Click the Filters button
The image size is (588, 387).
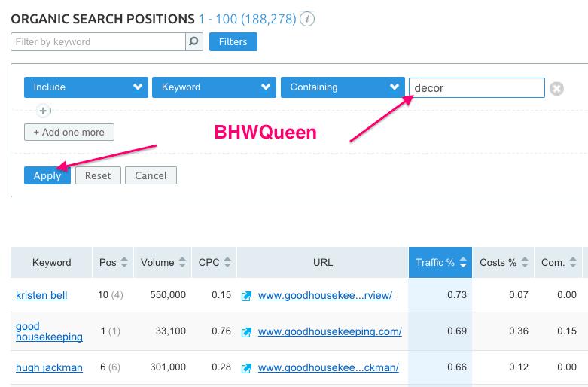[233, 41]
